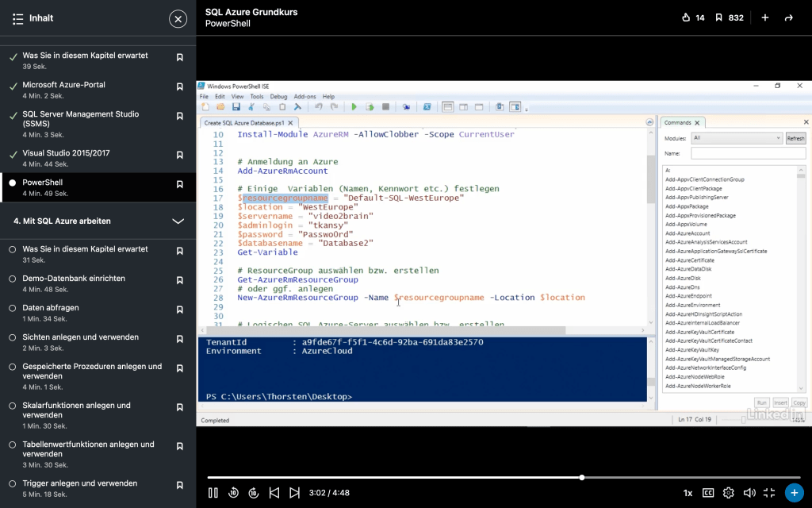Bookmark the PowerShell lesson
The width and height of the screenshot is (812, 508).
pos(180,183)
